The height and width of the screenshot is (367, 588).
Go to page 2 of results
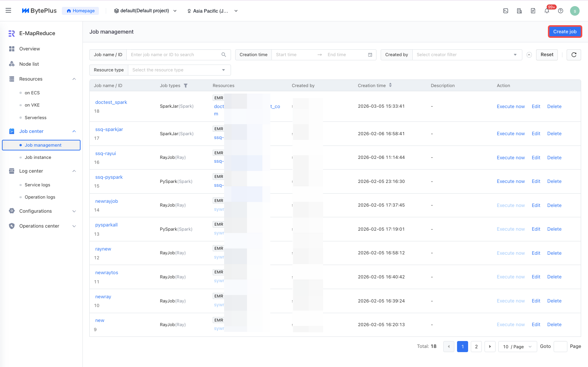tap(476, 347)
